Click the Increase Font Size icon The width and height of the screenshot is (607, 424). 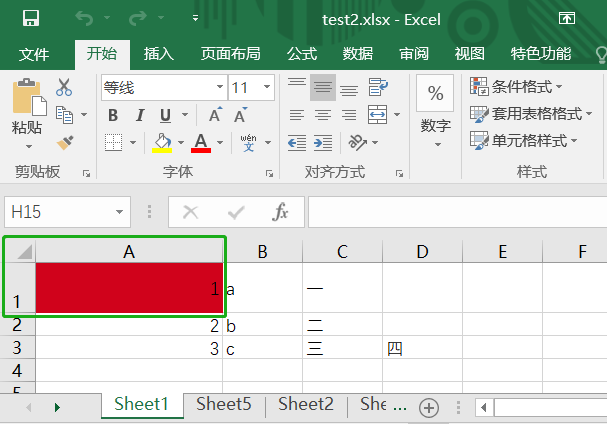pos(215,115)
